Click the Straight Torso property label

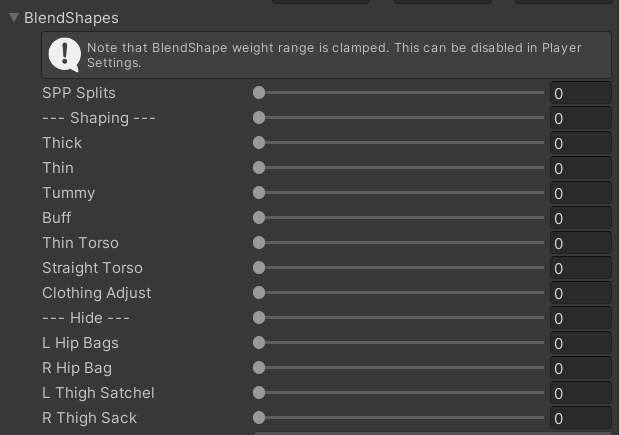[92, 268]
